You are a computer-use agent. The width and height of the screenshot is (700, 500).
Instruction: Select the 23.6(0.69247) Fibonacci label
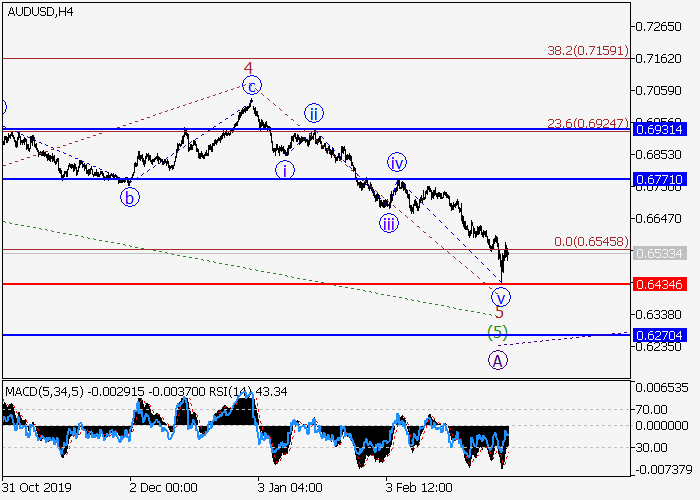(586, 123)
